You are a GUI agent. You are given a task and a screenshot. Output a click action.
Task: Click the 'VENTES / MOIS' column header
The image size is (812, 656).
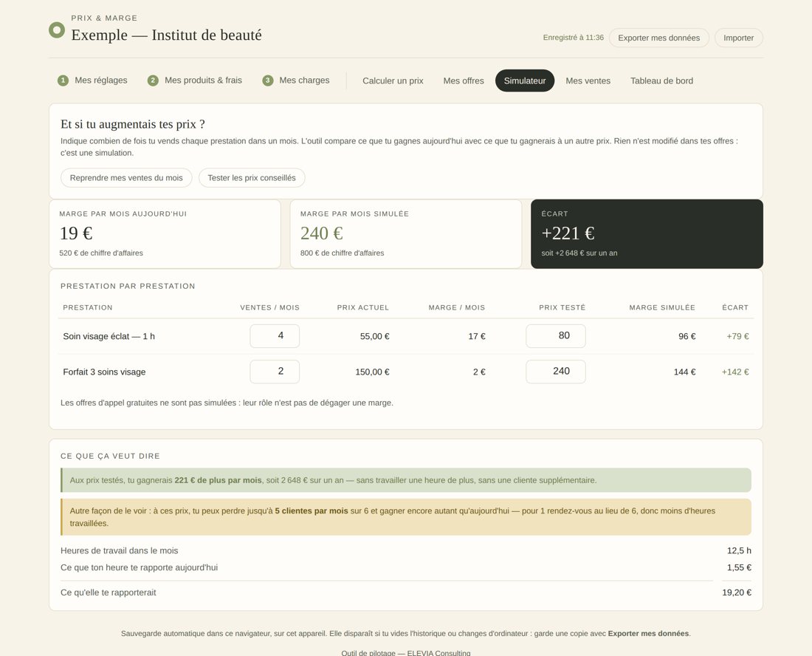(x=269, y=307)
